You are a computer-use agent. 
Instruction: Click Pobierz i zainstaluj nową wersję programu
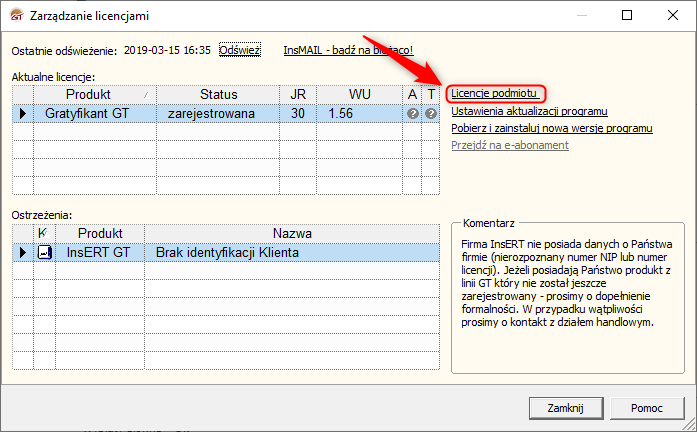552,128
